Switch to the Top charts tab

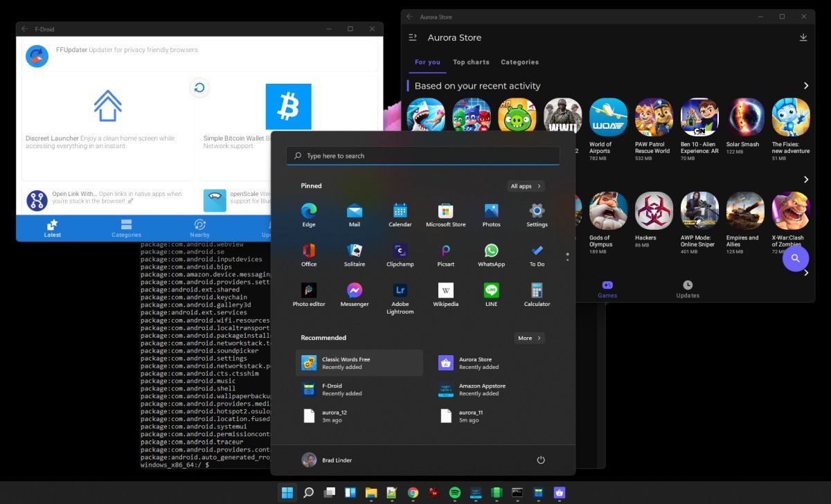[x=471, y=62]
